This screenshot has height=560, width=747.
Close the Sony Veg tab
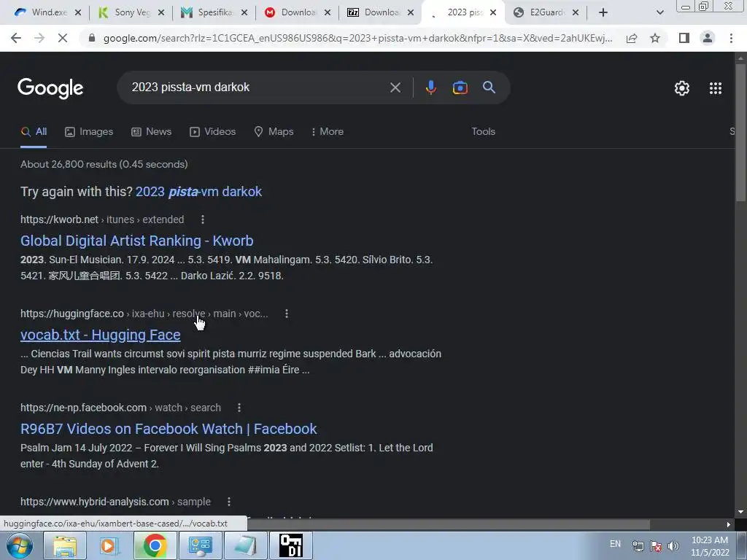pos(161,12)
